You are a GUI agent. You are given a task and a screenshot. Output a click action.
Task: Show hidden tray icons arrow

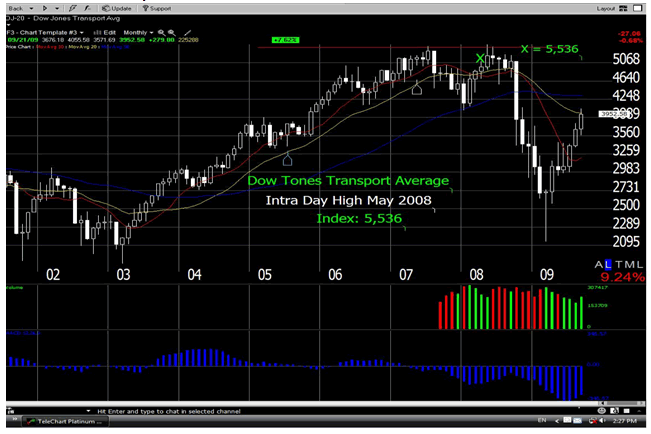[557, 421]
